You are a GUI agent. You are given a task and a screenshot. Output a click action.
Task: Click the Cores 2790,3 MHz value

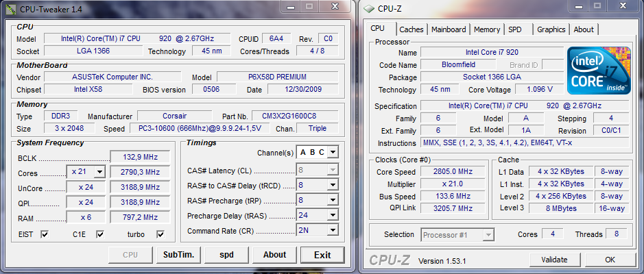click(x=140, y=172)
